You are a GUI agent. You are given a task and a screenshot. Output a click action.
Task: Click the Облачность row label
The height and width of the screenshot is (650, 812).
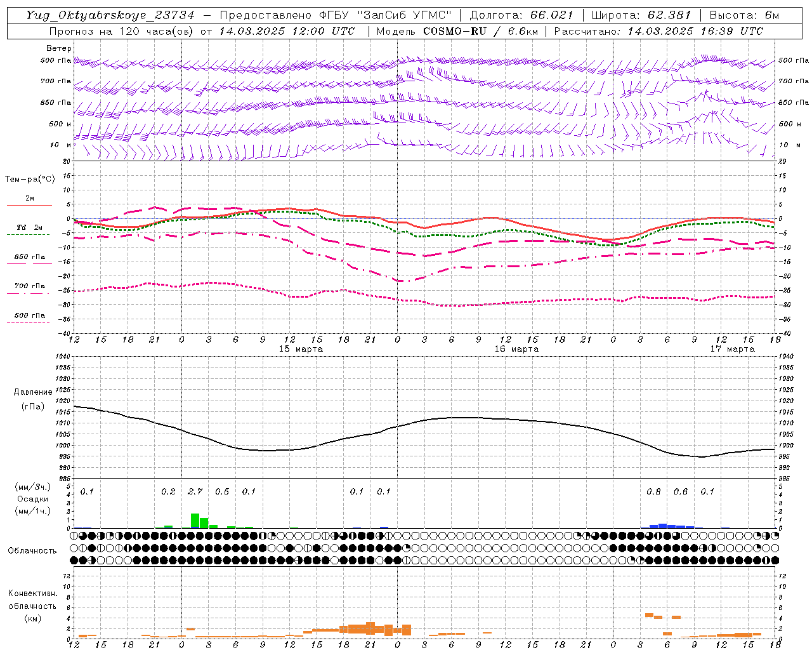(32, 551)
